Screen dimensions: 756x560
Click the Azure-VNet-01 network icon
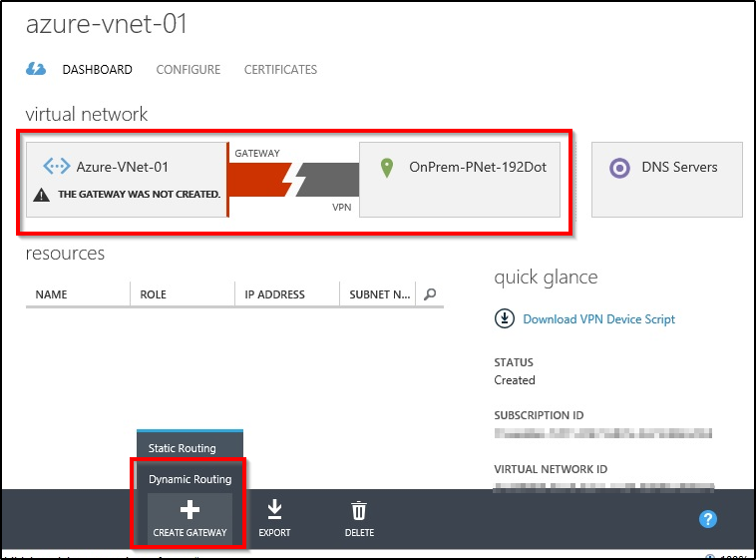click(x=57, y=166)
